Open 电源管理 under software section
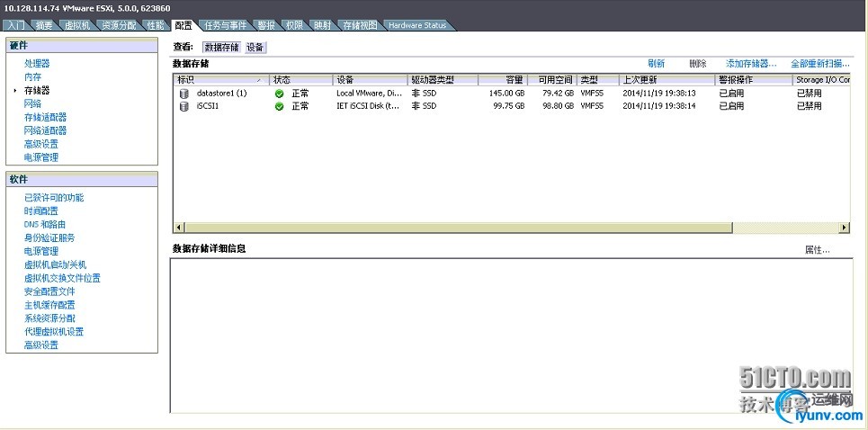Image resolution: width=868 pixels, height=430 pixels. (41, 251)
